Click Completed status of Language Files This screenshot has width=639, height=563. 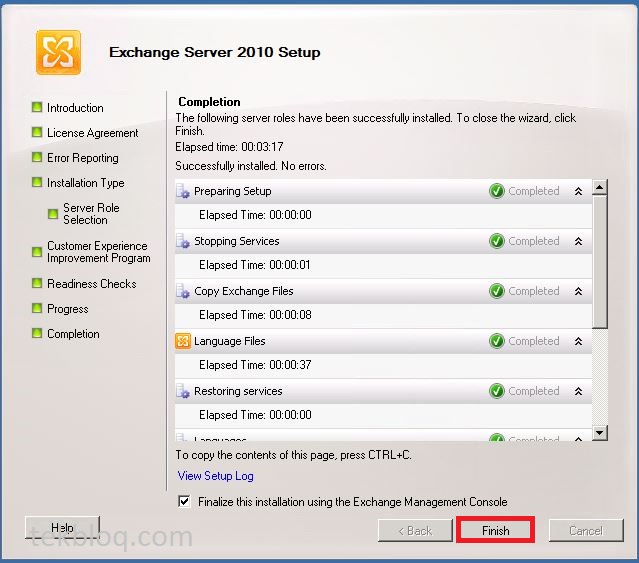click(x=533, y=341)
